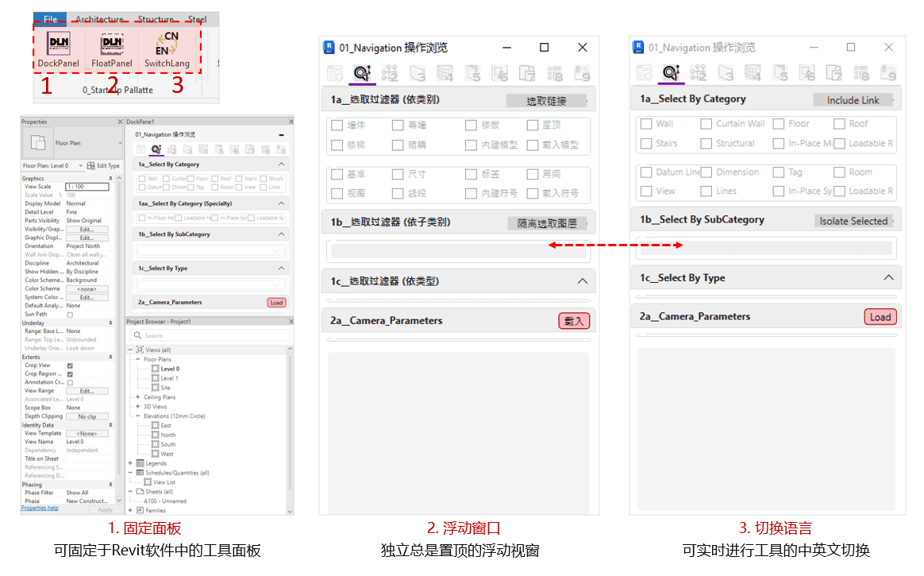Select the active magnifier tab in the Chinese window
924x576 pixels.
[362, 74]
